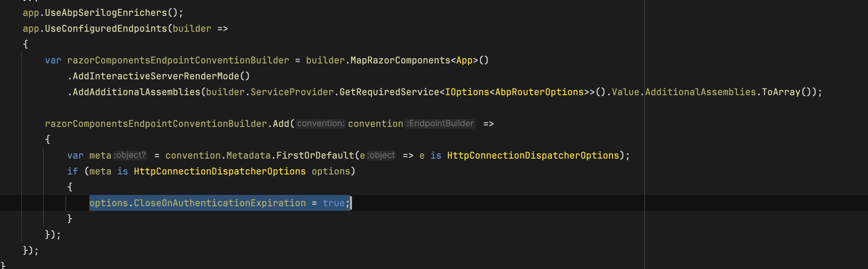Image resolution: width=868 pixels, height=269 pixels.
Task: Select the AddAdditionalAssemblies method name
Action: 137,92
